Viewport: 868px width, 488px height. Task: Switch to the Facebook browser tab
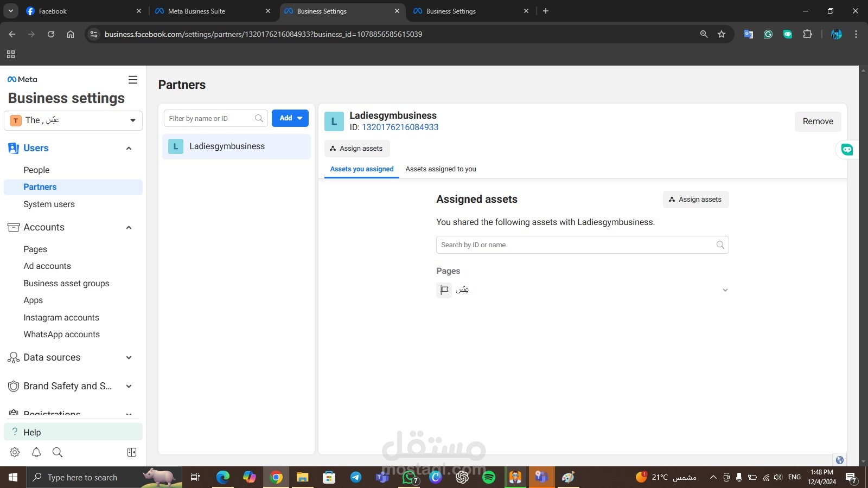coord(85,11)
